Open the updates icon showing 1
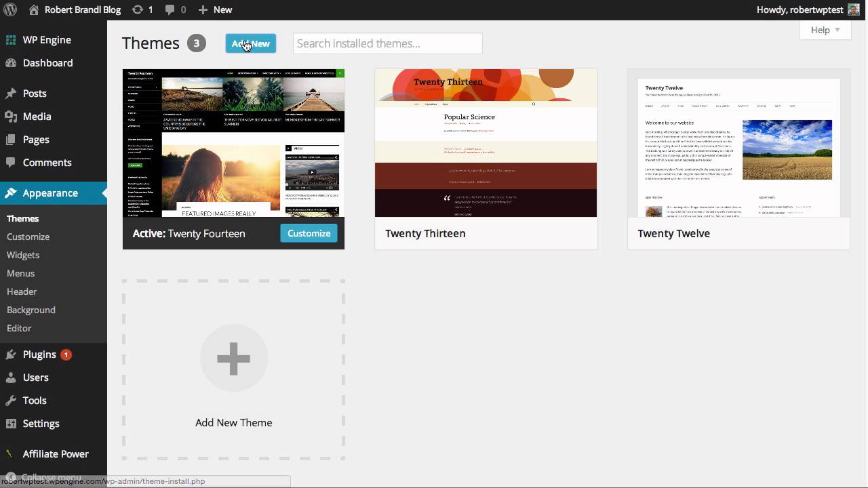Viewport: 868px width, 488px height. pos(138,9)
